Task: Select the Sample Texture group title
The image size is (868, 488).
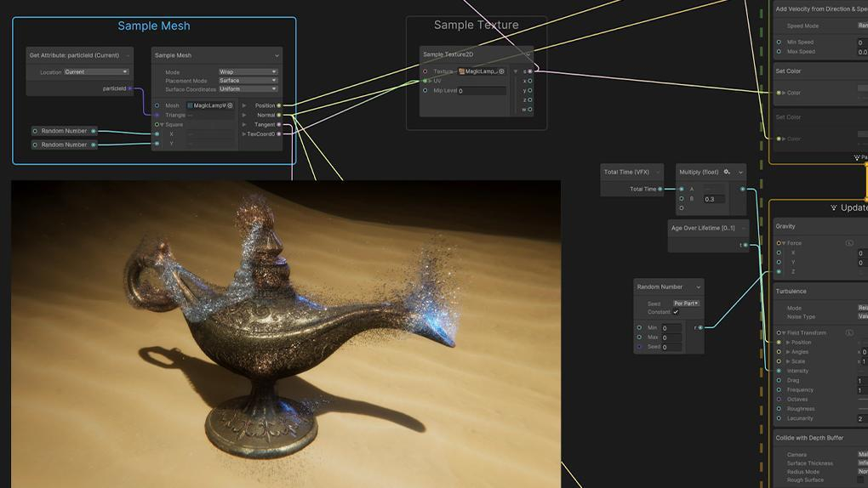Action: [x=476, y=25]
